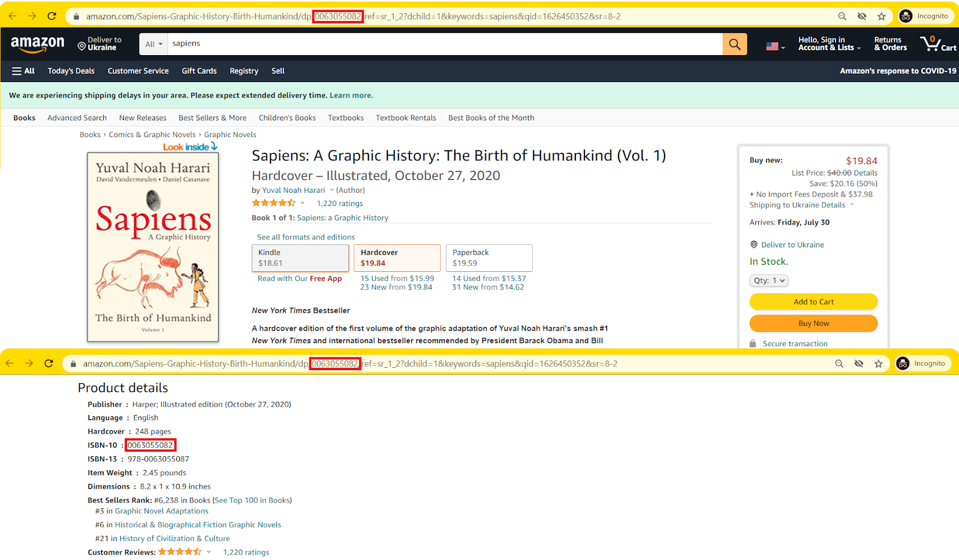Click the zoom magnifier in lower address bar
The height and width of the screenshot is (560, 959).
click(839, 364)
